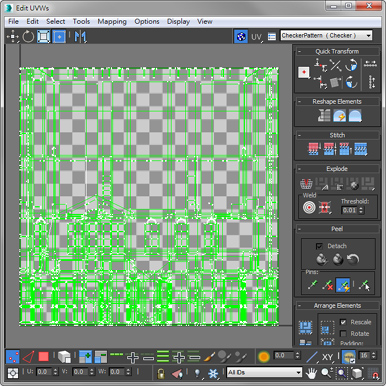Open the Options menu
Image resolution: width=386 pixels, height=386 pixels.
point(147,22)
